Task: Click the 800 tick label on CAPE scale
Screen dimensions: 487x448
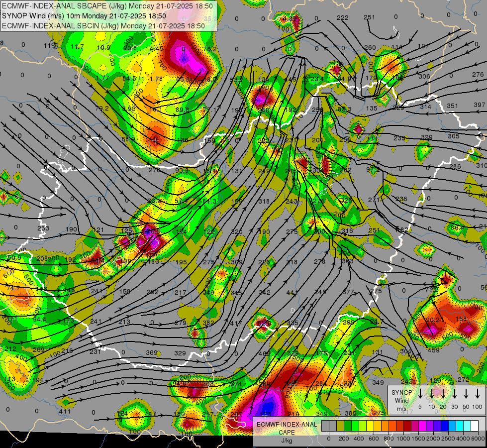Action: [389, 439]
